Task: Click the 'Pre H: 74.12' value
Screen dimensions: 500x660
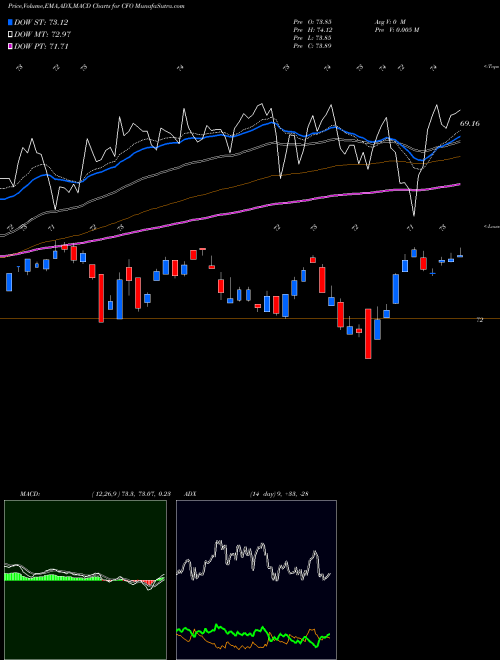Action: [312, 30]
